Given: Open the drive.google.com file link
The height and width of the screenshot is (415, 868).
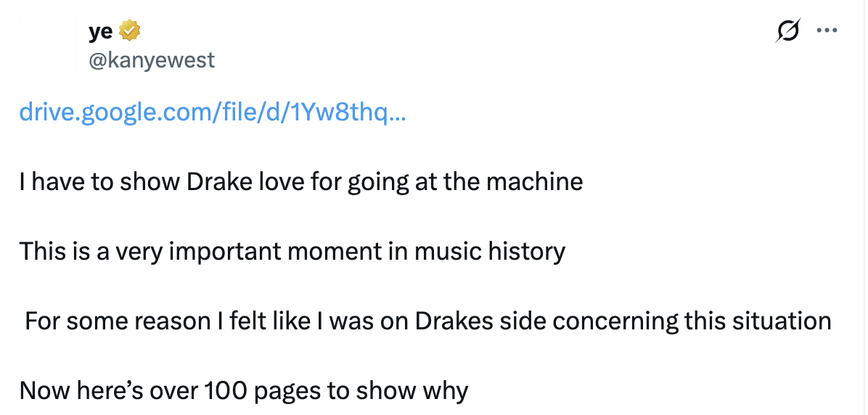Looking at the screenshot, I should coord(213,113).
